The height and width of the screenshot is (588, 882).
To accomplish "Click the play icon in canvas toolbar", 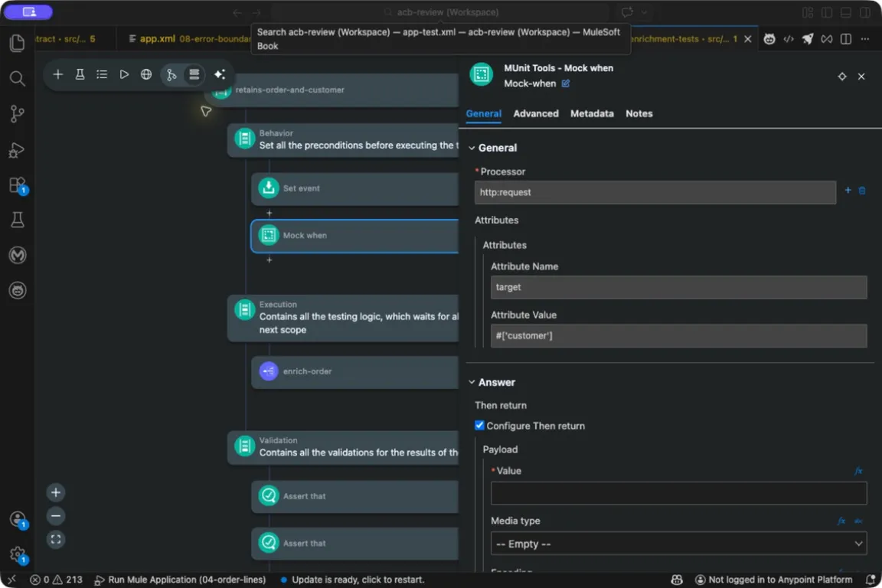I will (x=124, y=74).
